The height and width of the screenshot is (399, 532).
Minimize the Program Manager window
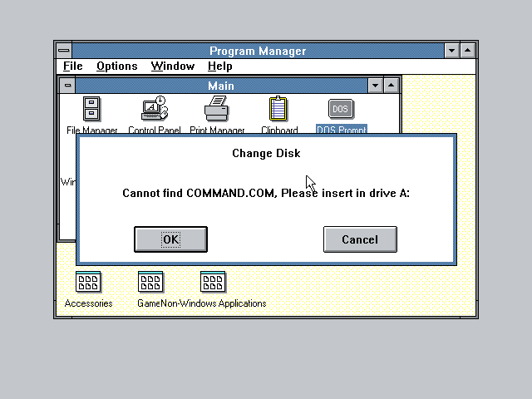tap(452, 51)
